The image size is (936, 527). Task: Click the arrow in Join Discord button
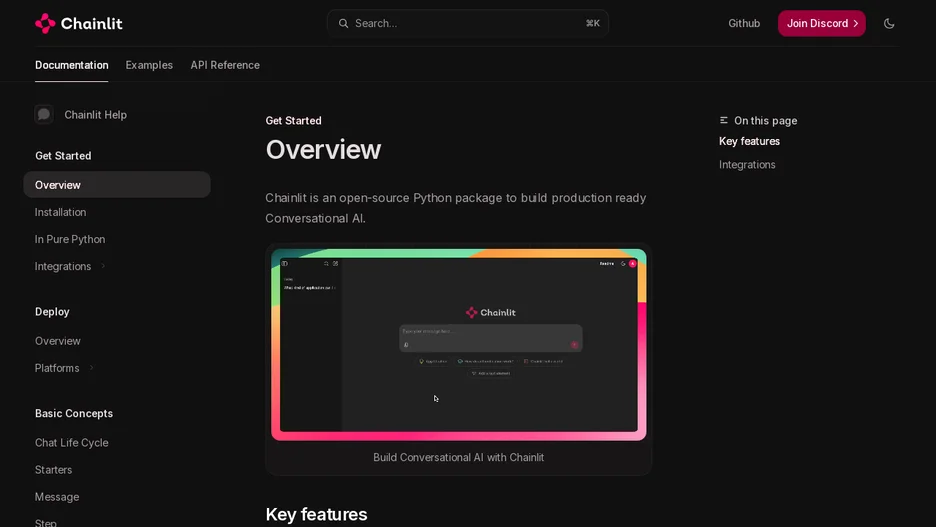tap(855, 23)
